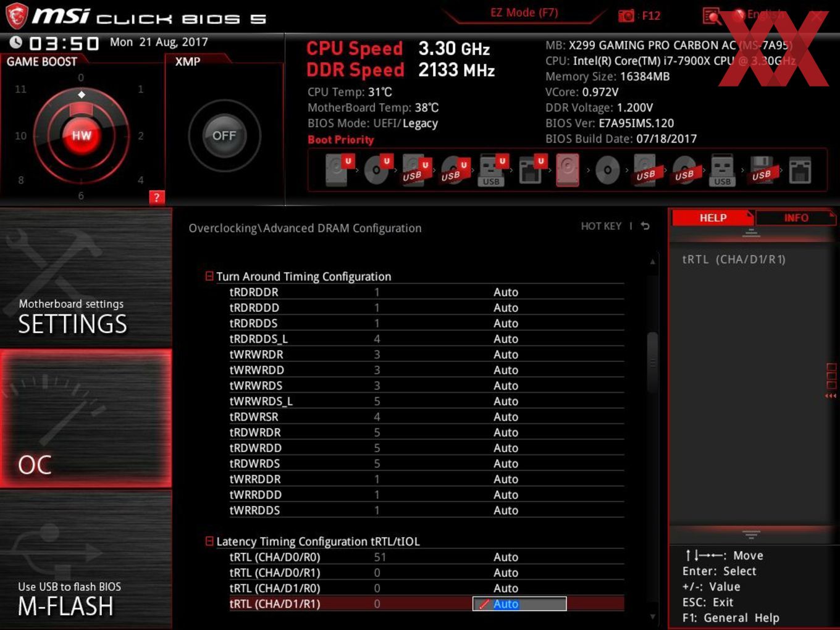Click the F12 screenshot camera icon
Image resolution: width=840 pixels, height=630 pixels.
click(626, 15)
